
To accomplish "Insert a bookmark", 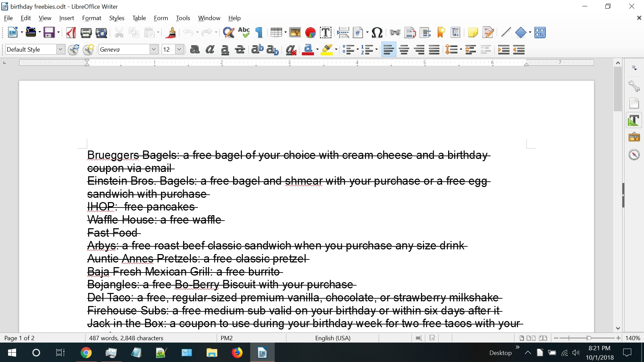I will click(441, 33).
